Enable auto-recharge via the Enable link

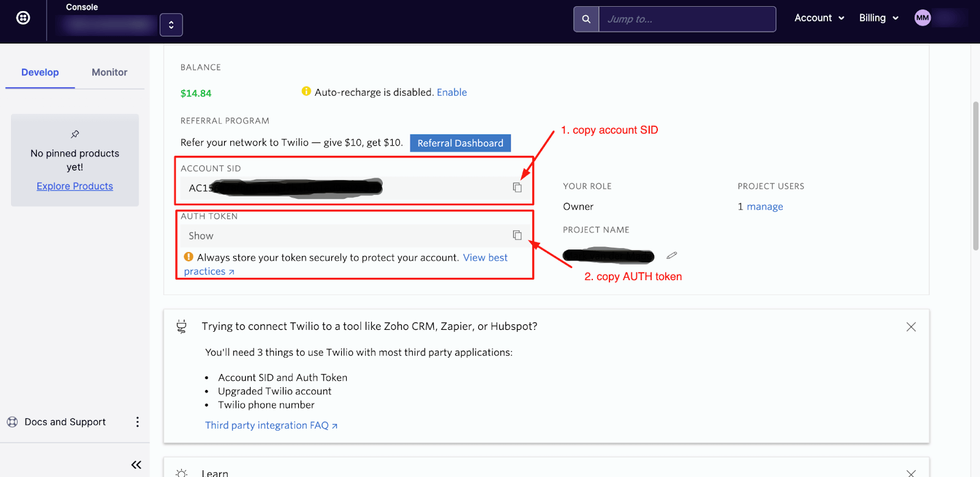click(x=452, y=93)
